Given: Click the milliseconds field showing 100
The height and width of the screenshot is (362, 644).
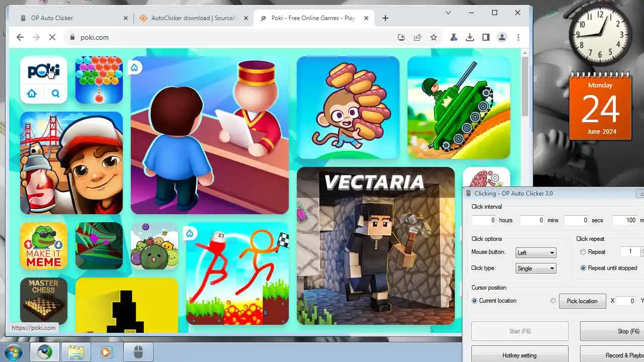Looking at the screenshot, I should [x=625, y=220].
